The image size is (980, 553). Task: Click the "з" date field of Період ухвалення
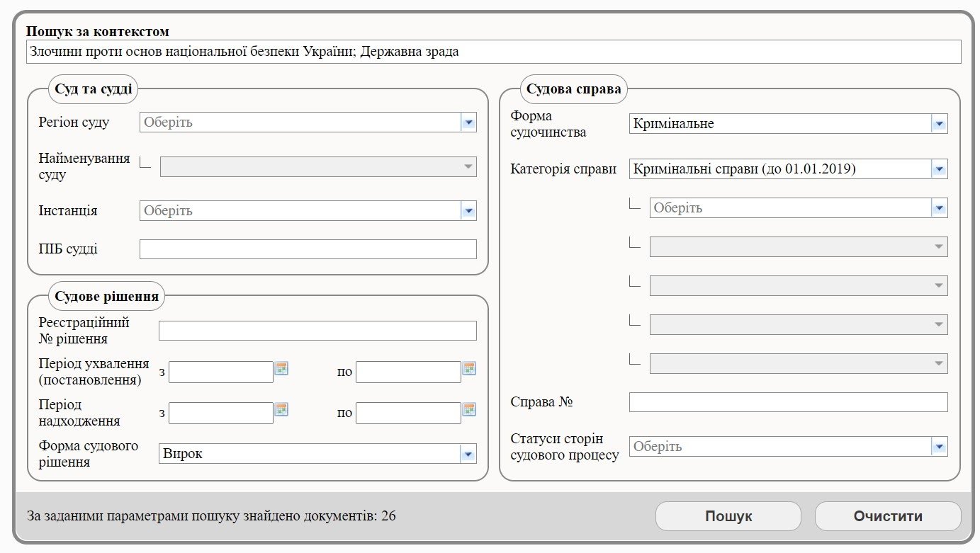[x=220, y=371]
